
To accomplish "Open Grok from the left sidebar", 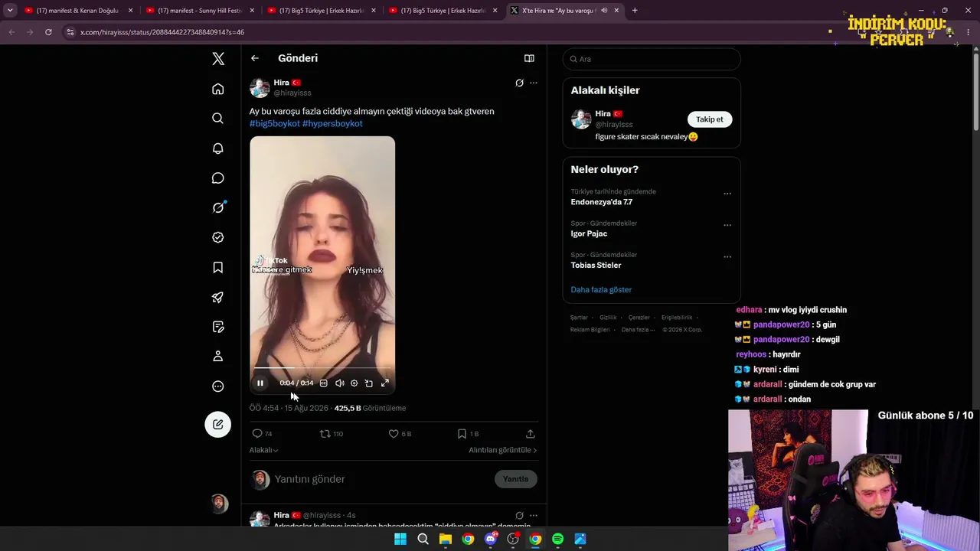I will pyautogui.click(x=218, y=207).
